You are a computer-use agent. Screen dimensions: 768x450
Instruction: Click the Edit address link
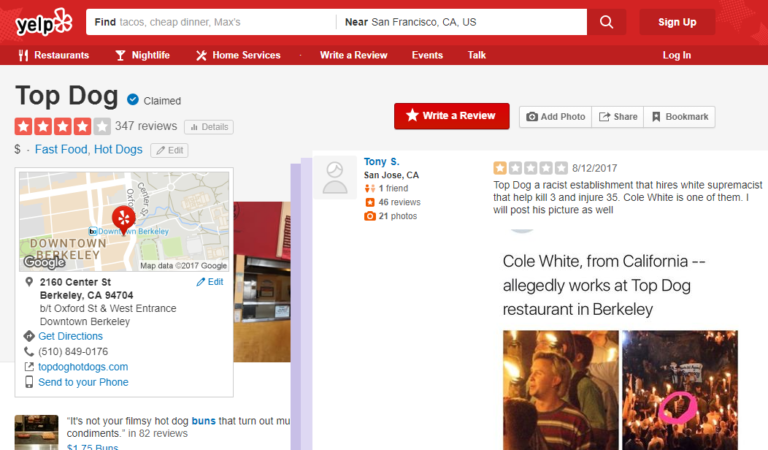click(210, 282)
